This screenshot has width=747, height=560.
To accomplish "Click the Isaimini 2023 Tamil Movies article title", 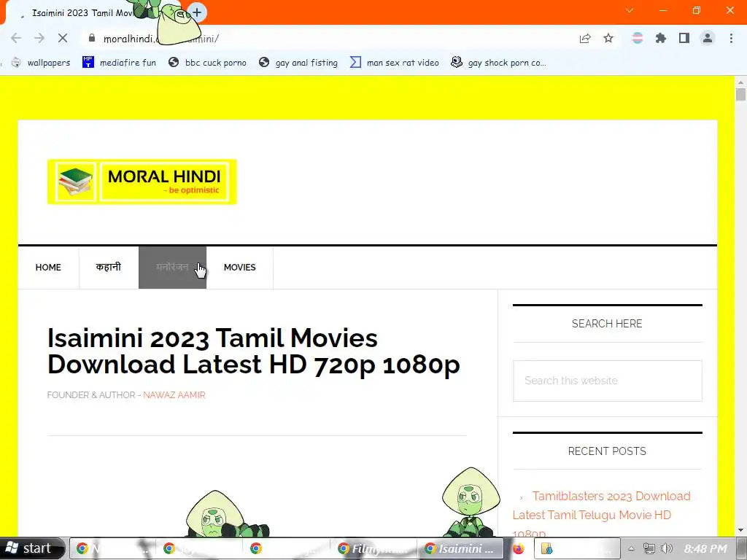I will click(x=253, y=351).
